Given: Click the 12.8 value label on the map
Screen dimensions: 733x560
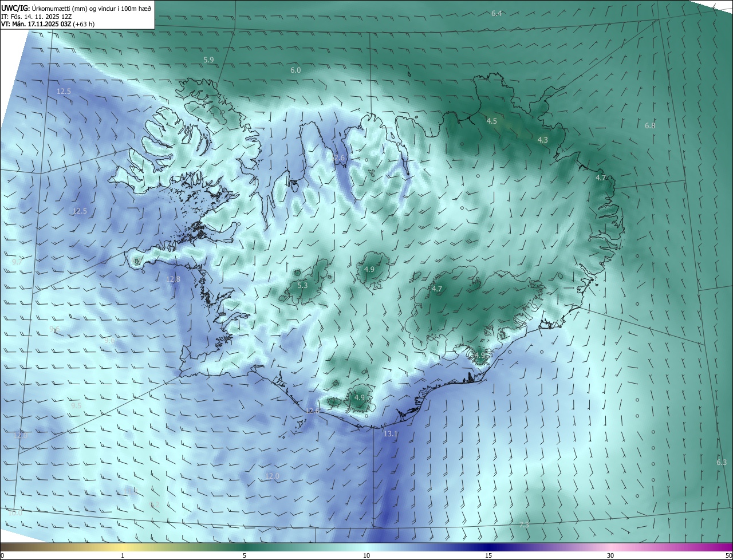Looking at the screenshot, I should click(x=173, y=279).
